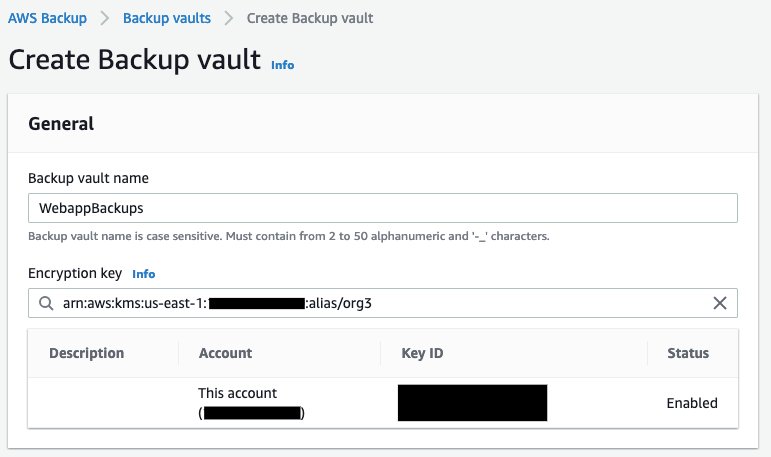Click the Create Backup vault breadcrumb text

310,18
